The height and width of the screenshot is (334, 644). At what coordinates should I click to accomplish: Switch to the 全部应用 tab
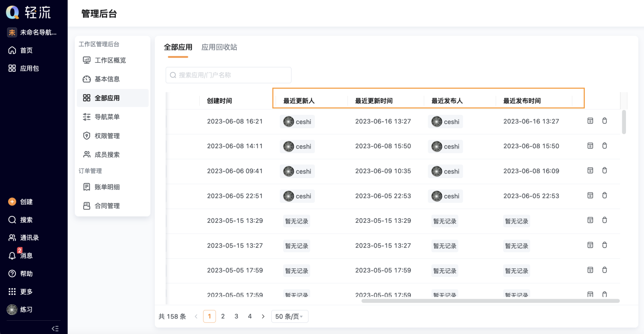click(x=178, y=47)
